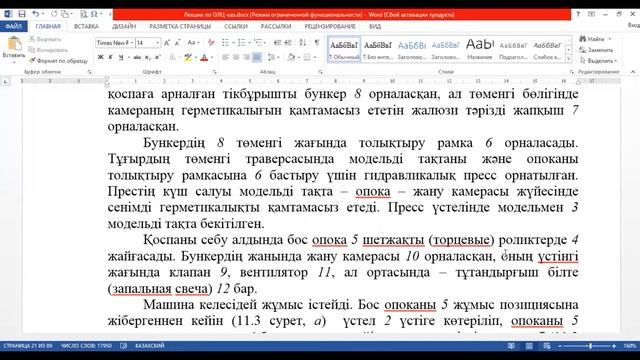The width and height of the screenshot is (640, 360).
Task: Click the word count ЧИСЛО СЛОВ: 17950
Action: pos(86,346)
